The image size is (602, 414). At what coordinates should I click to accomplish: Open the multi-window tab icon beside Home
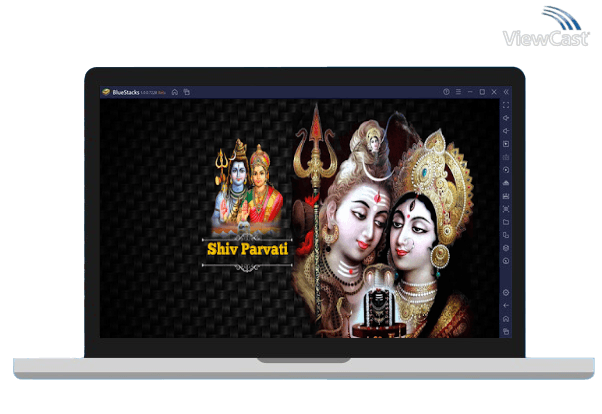tap(187, 92)
